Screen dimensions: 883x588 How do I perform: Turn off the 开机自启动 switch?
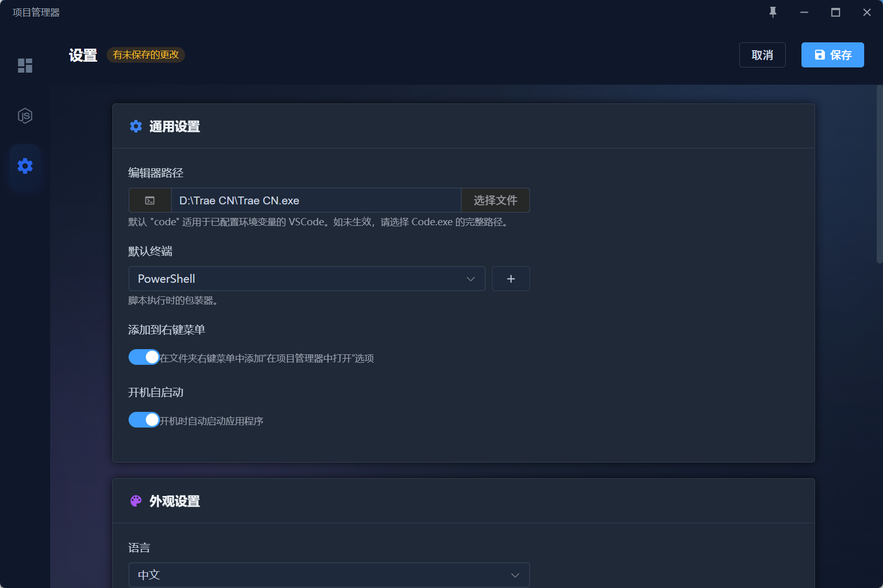pyautogui.click(x=144, y=420)
